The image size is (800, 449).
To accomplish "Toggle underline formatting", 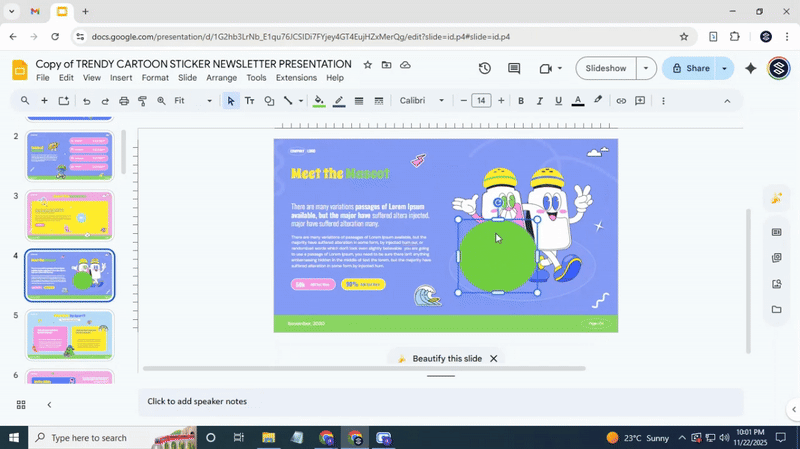I will (558, 101).
